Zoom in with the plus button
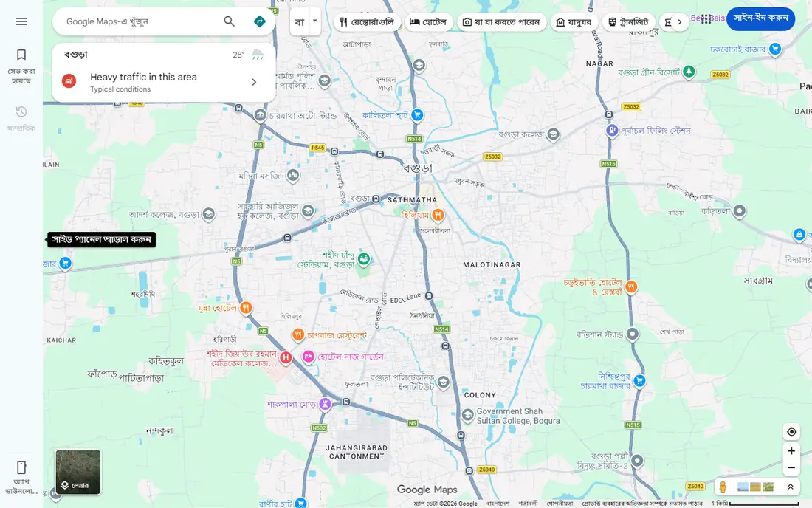The width and height of the screenshot is (812, 508). [791, 451]
